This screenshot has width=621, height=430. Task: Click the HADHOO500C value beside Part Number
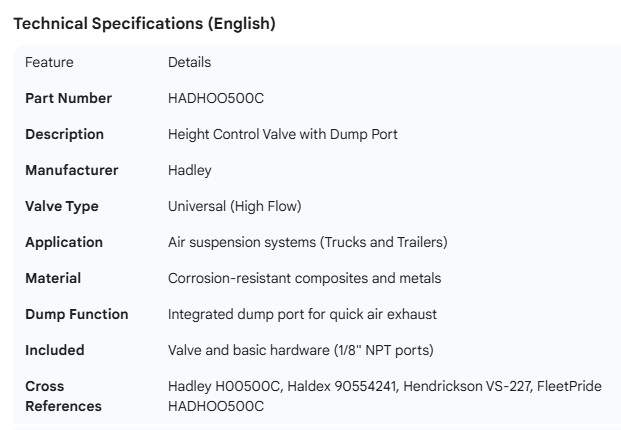tap(215, 98)
